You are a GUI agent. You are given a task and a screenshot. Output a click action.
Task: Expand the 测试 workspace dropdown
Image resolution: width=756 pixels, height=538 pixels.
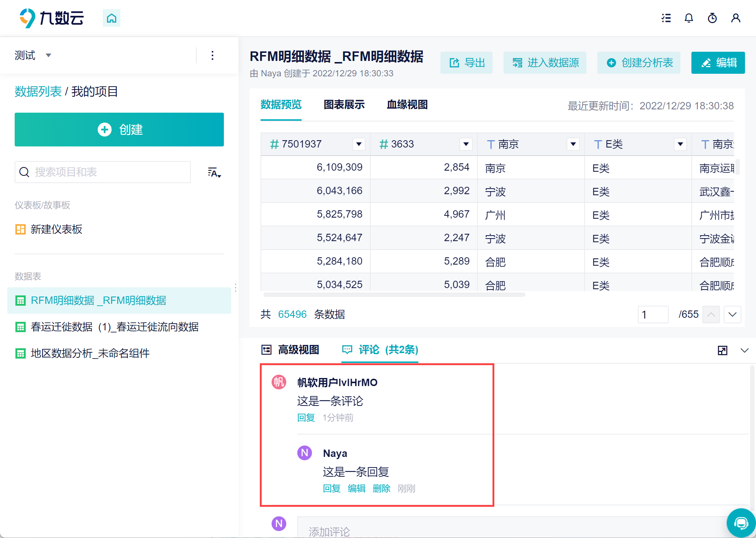[x=48, y=55]
